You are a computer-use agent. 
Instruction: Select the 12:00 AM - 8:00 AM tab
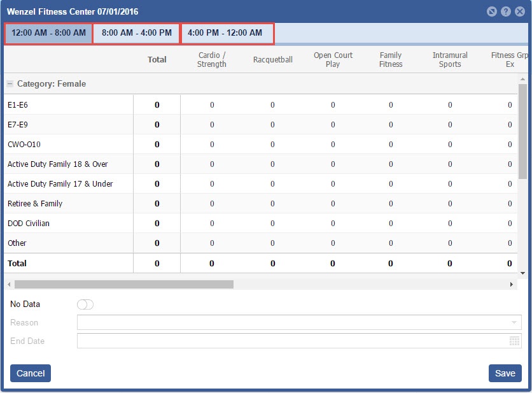[x=48, y=33]
